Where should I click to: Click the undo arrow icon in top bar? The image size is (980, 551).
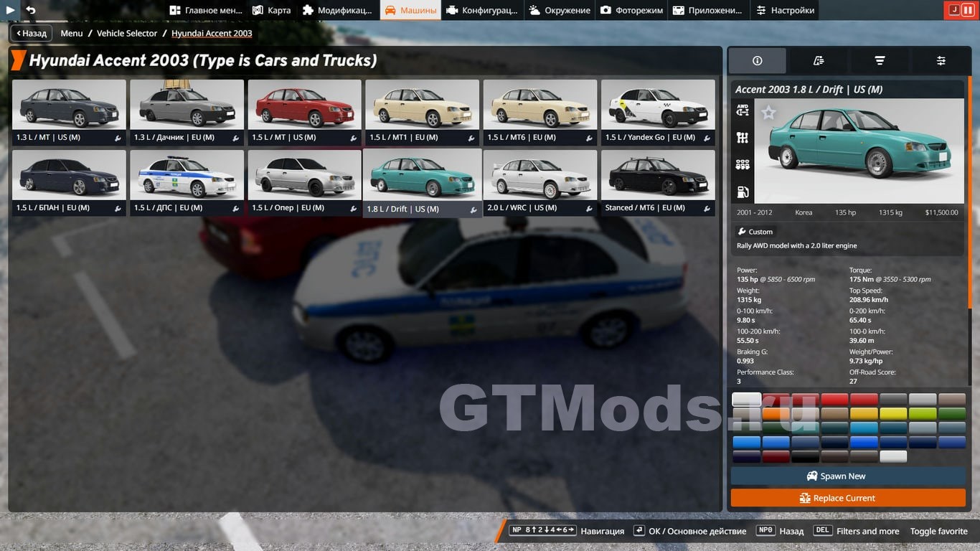coord(30,10)
